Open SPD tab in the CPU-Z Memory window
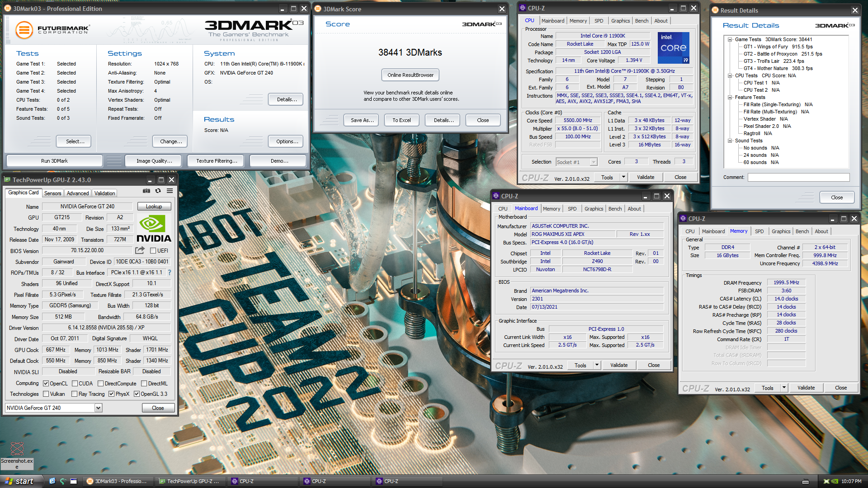 click(759, 231)
